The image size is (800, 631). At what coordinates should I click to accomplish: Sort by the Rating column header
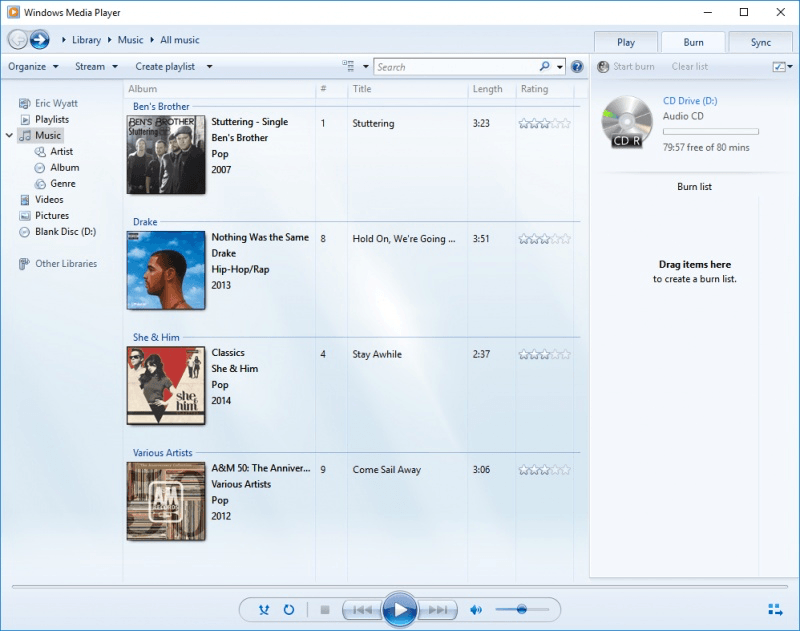(x=545, y=89)
